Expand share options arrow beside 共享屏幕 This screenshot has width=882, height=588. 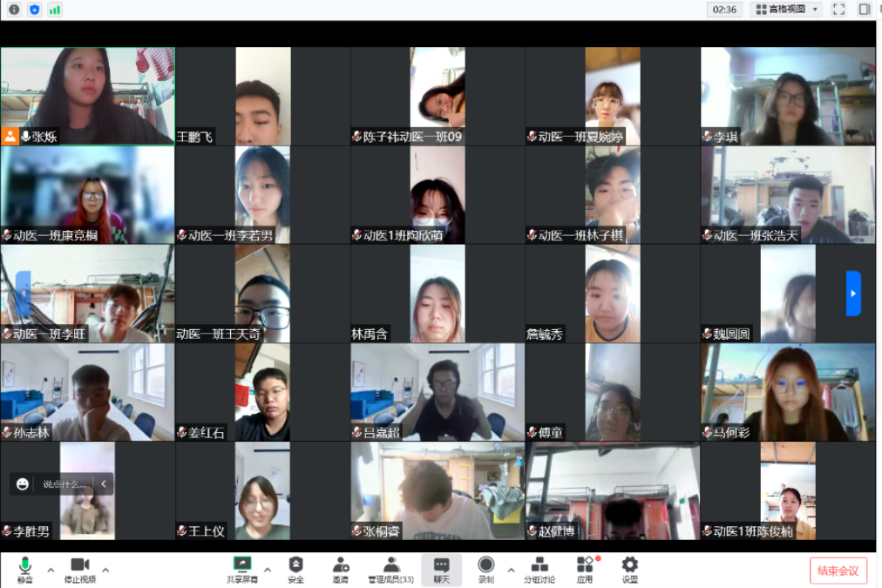pos(268,571)
